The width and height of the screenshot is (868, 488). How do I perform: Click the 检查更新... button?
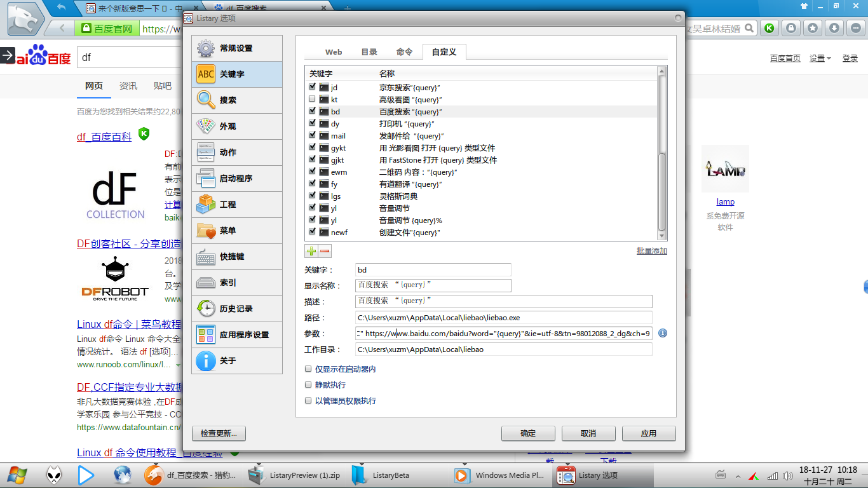[x=219, y=433]
